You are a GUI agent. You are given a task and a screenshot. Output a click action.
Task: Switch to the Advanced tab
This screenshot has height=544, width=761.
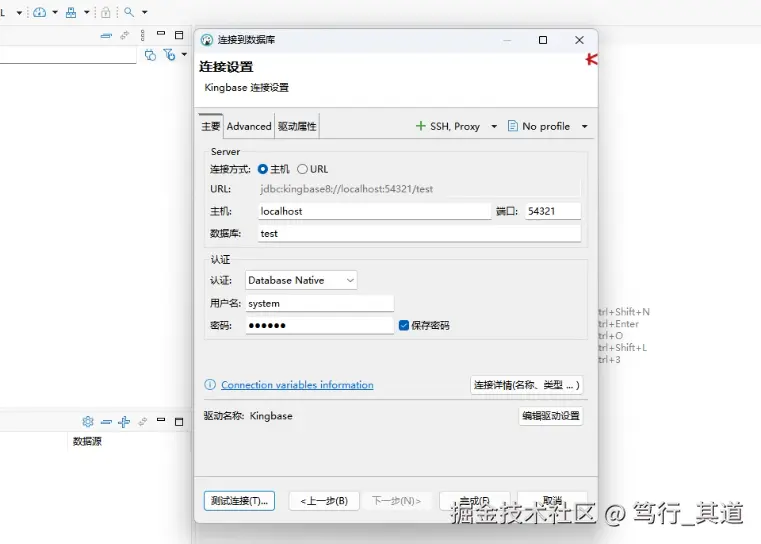[249, 126]
